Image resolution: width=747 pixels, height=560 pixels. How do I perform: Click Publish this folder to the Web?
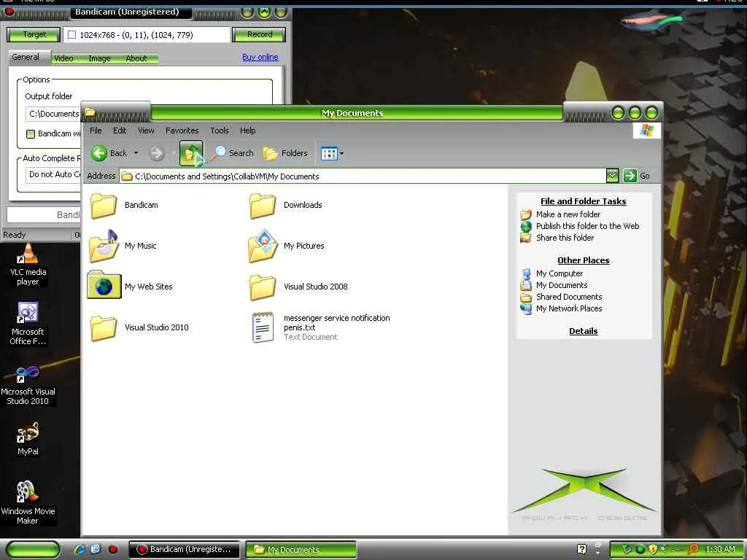click(587, 226)
